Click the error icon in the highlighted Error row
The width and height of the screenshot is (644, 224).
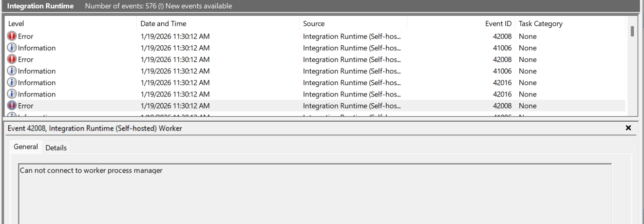pos(12,106)
